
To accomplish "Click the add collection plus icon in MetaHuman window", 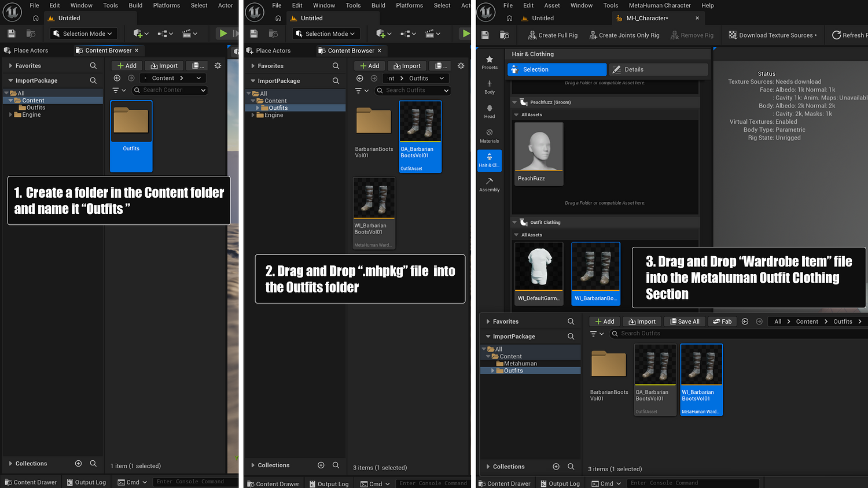I will [x=556, y=467].
